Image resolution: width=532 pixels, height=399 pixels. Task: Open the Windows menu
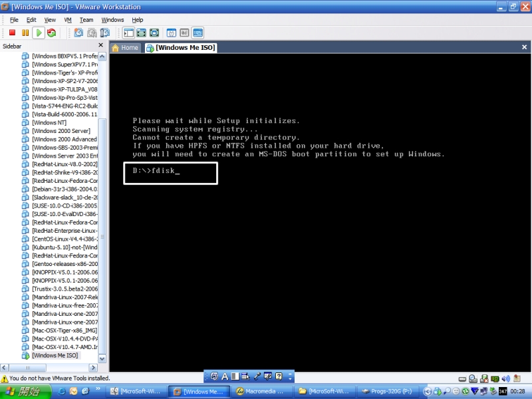(112, 20)
